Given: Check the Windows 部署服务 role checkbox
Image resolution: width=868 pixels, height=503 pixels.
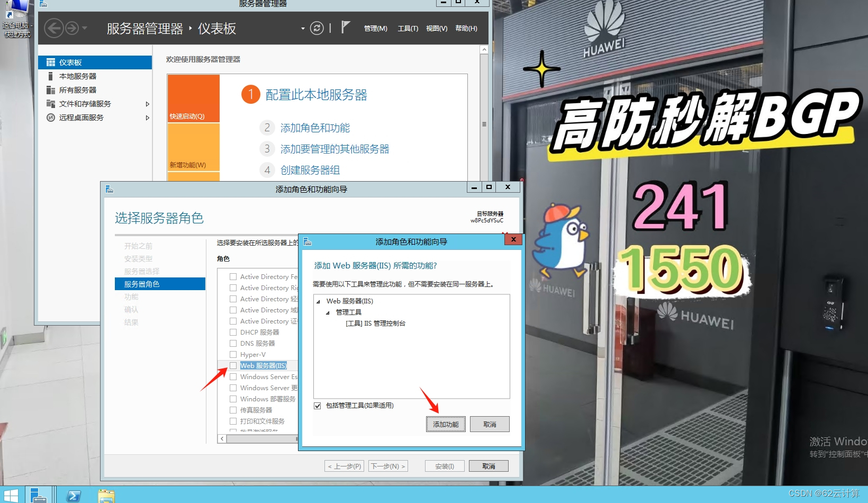Looking at the screenshot, I should pos(233,399).
